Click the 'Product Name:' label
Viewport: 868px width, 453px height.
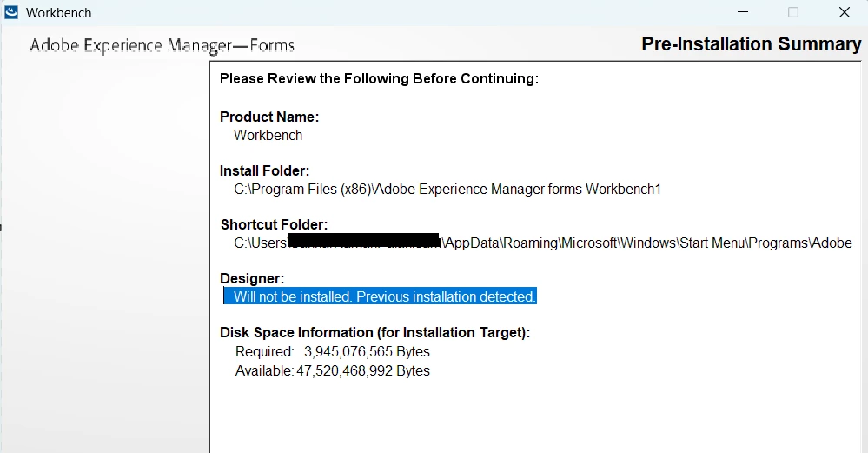[269, 117]
